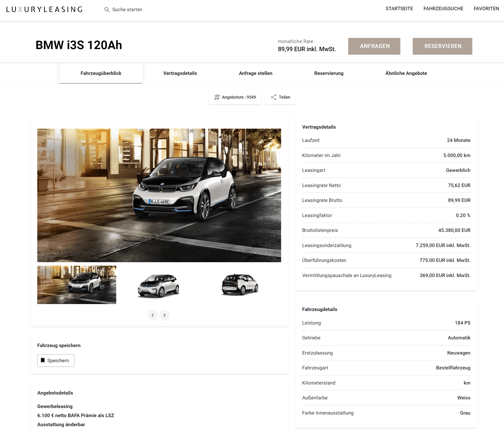This screenshot has height=432, width=504.
Task: Go to previous gallery image arrow
Action: point(153,315)
